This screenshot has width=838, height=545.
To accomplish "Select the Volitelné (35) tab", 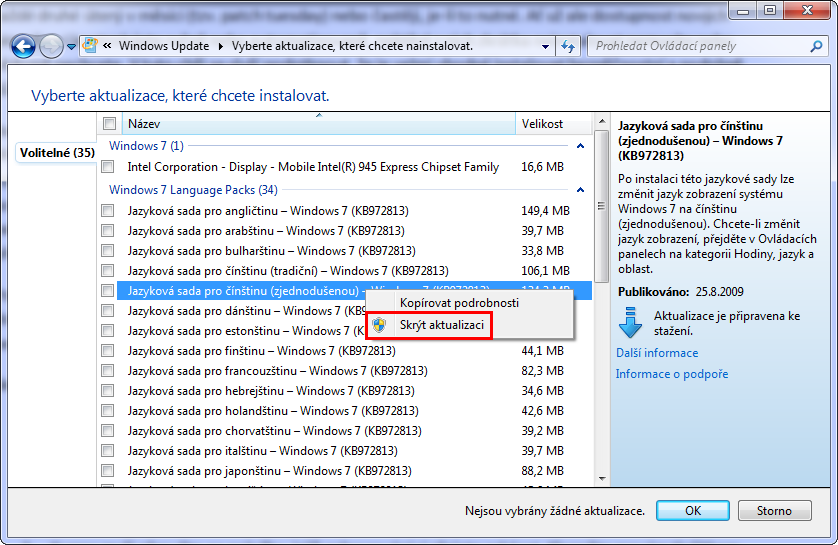I will (57, 153).
